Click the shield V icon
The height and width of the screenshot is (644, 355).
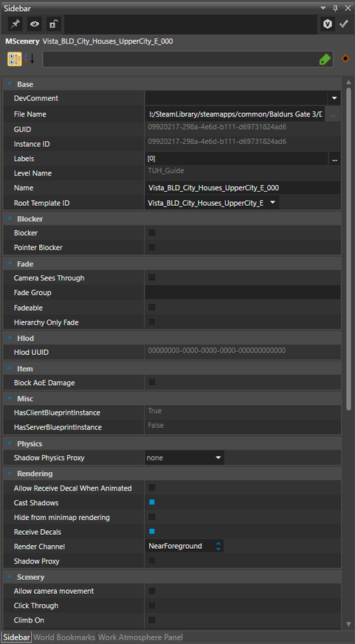328,24
